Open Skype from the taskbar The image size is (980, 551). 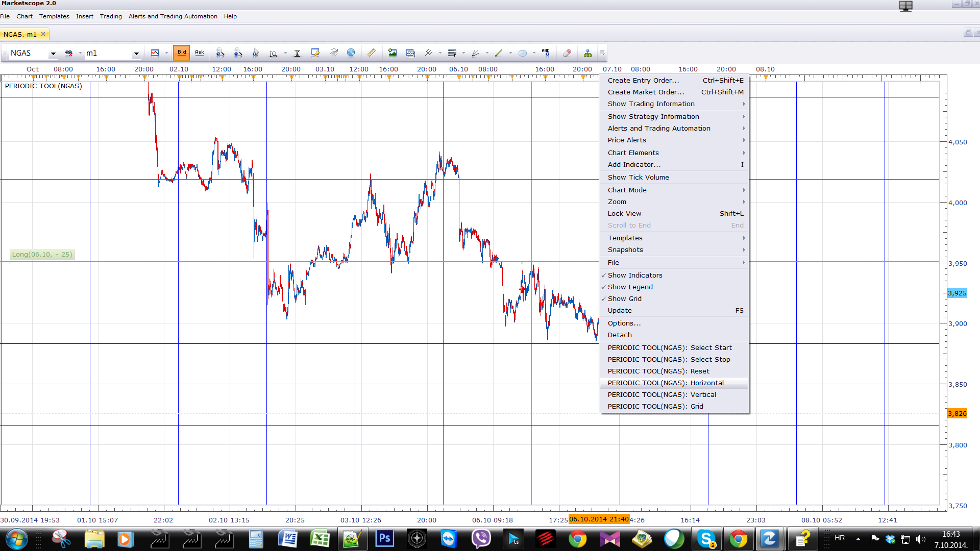(x=706, y=538)
